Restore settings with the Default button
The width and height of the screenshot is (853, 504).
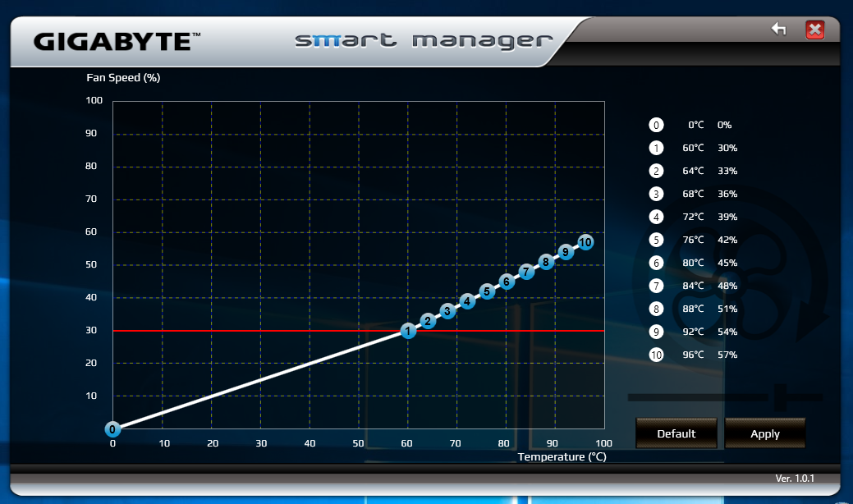click(676, 433)
